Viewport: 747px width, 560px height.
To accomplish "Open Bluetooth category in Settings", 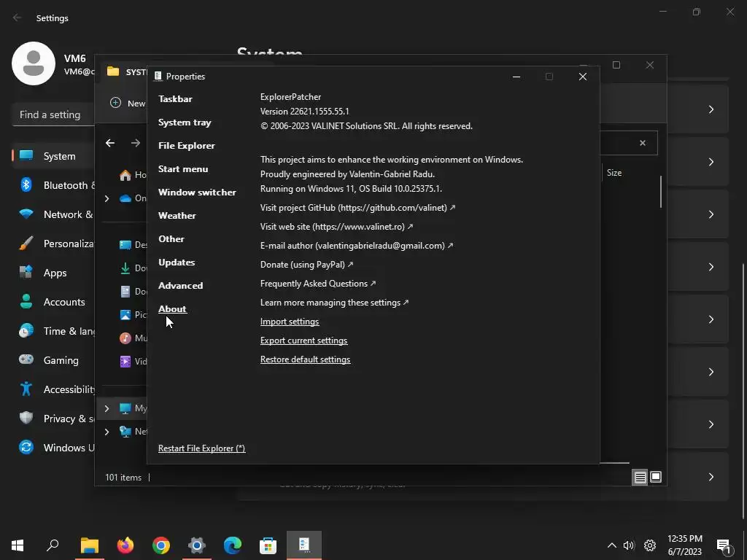I will [53, 185].
